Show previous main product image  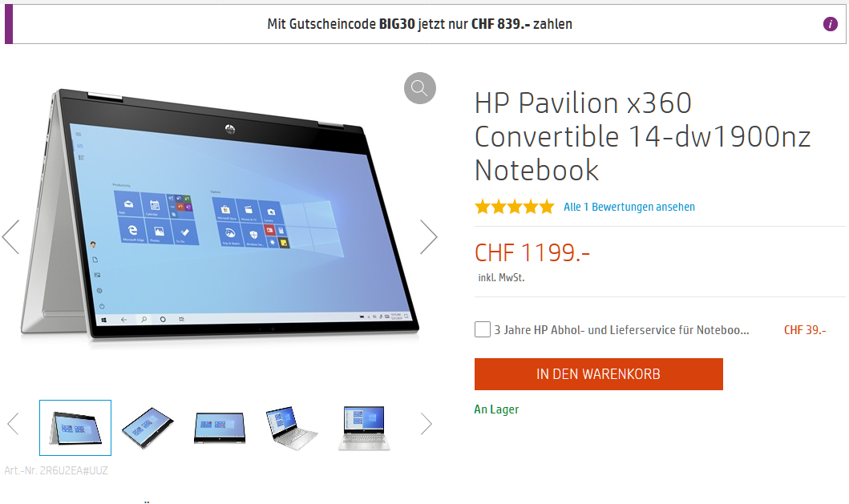click(x=11, y=236)
